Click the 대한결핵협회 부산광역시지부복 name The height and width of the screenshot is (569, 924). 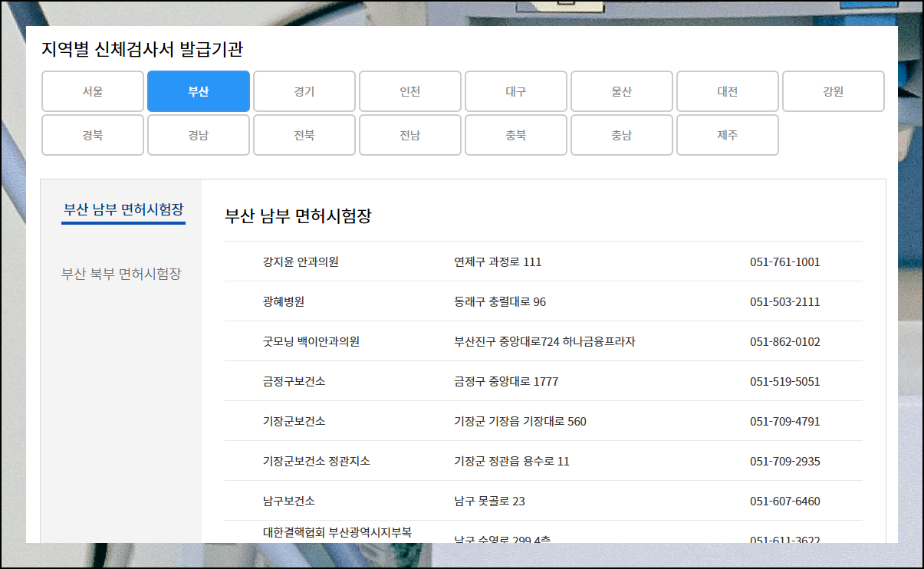[x=337, y=531]
